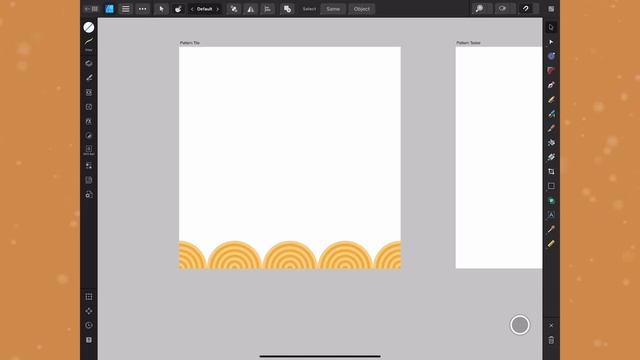Open the left panel icon below Brushes

point(89,92)
